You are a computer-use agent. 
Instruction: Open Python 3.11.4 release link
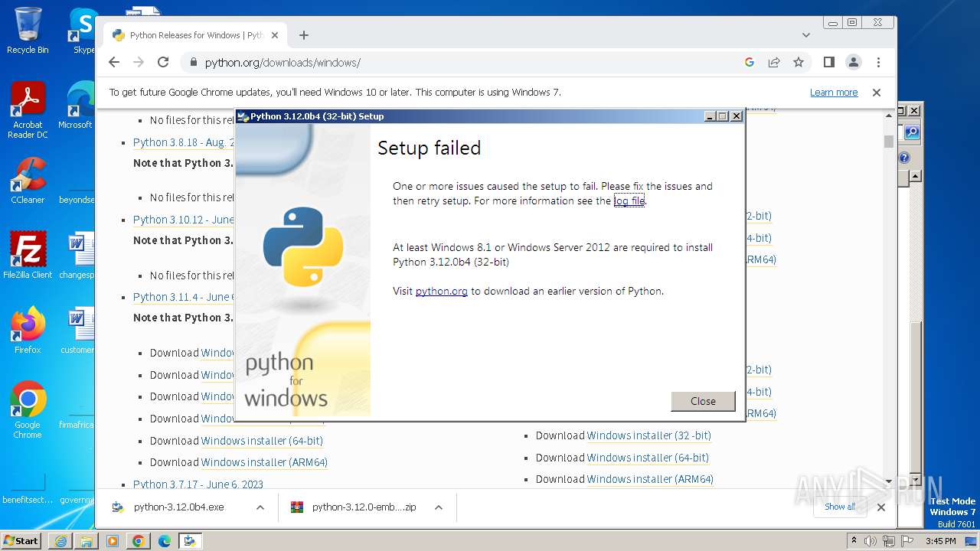click(184, 297)
